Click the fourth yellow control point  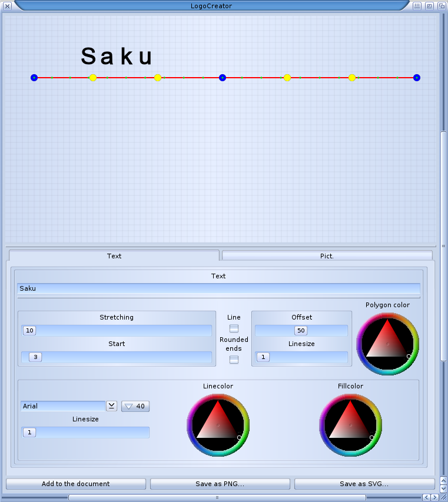352,78
